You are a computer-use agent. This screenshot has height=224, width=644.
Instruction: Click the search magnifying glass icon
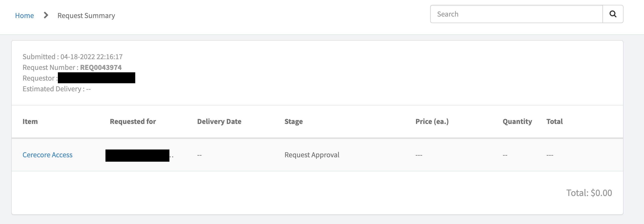point(613,14)
